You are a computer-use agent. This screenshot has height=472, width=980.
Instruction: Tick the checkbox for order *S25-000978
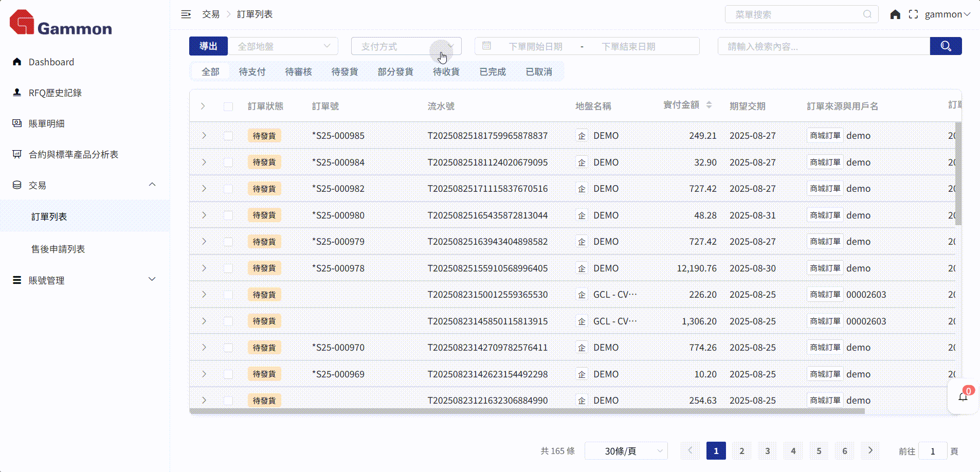click(228, 268)
